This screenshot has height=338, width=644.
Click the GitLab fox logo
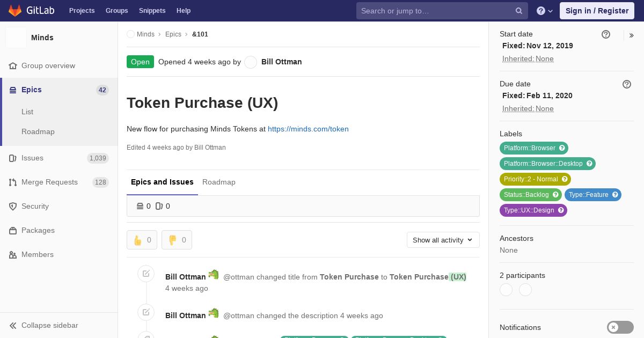[x=15, y=11]
